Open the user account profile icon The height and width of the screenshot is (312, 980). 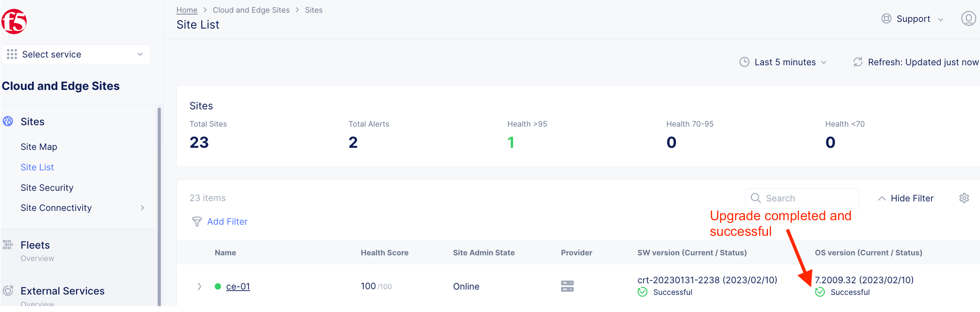pyautogui.click(x=968, y=18)
